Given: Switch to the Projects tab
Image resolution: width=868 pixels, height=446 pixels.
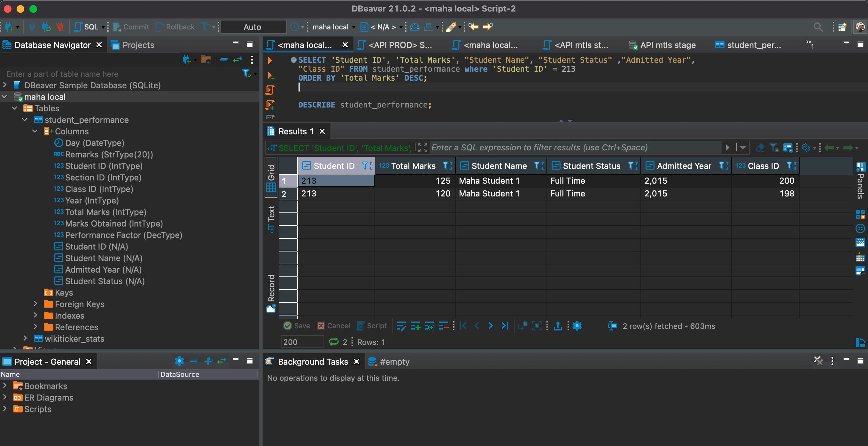Looking at the screenshot, I should tap(133, 45).
